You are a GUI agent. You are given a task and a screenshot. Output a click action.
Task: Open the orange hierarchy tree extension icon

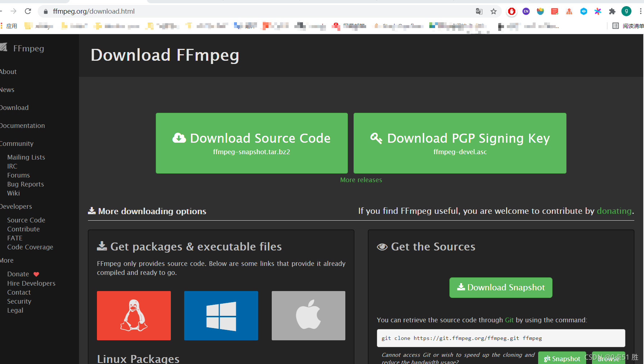coord(569,11)
